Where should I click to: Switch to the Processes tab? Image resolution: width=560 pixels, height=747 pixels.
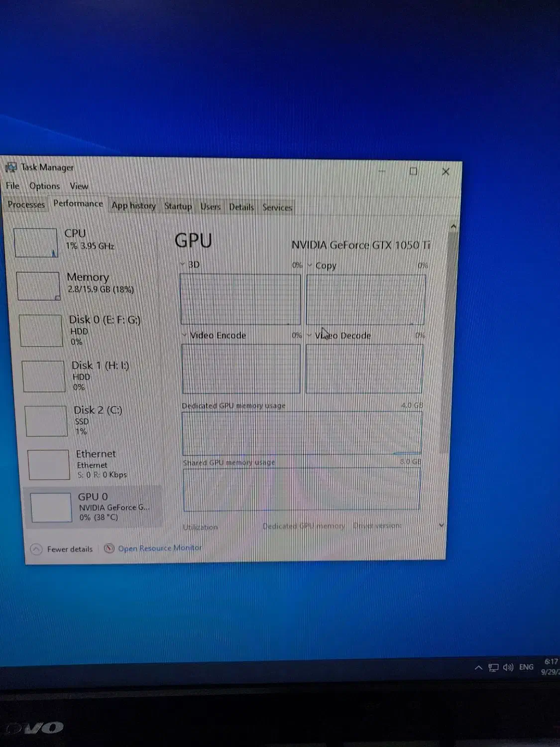tap(26, 204)
